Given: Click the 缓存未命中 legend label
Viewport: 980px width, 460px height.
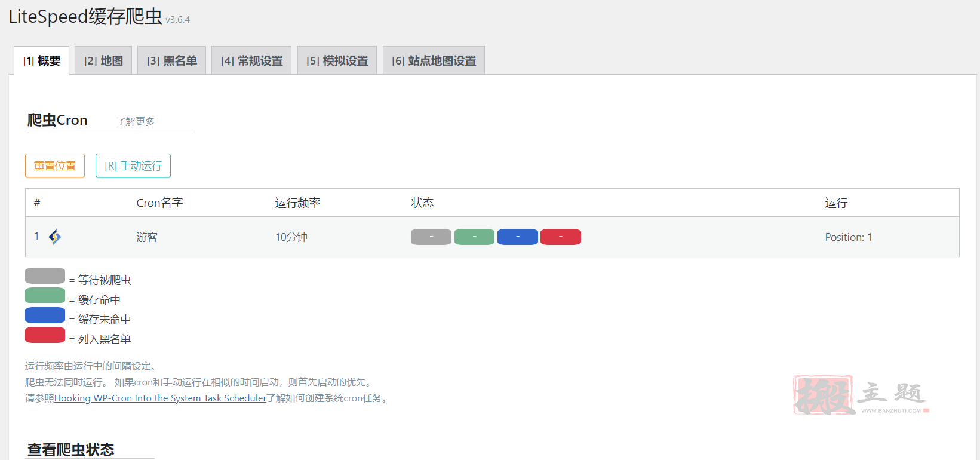Looking at the screenshot, I should pyautogui.click(x=105, y=319).
